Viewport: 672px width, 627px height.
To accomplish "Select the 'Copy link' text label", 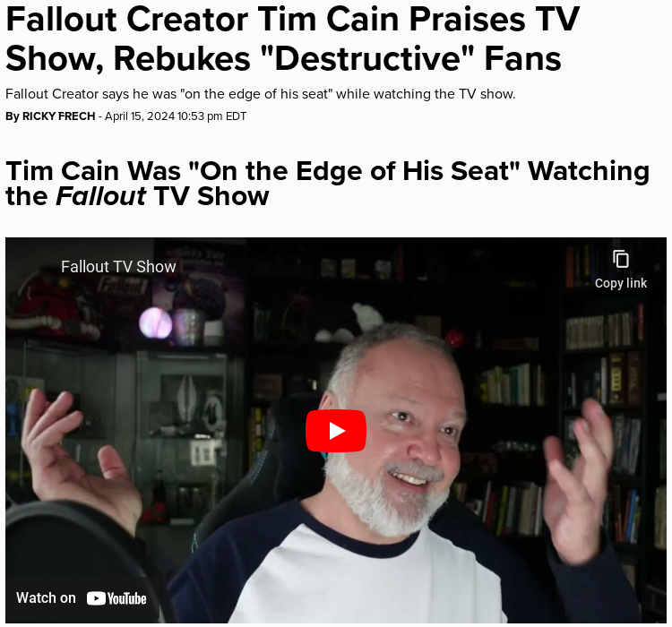I will click(x=621, y=283).
